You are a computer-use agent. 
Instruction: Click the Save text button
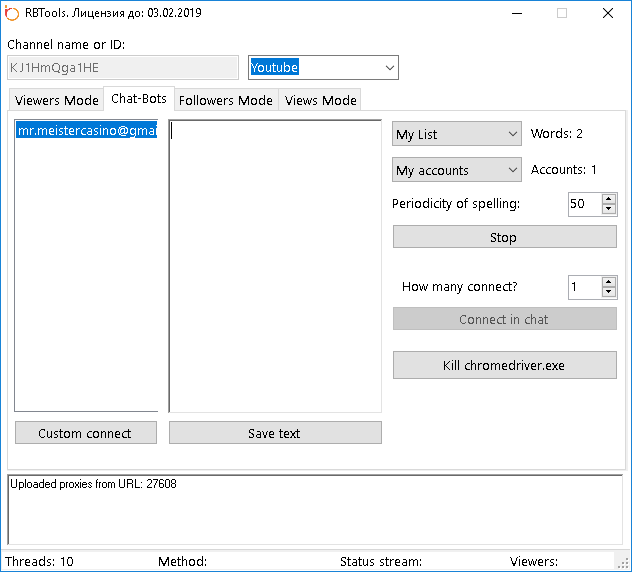(275, 433)
